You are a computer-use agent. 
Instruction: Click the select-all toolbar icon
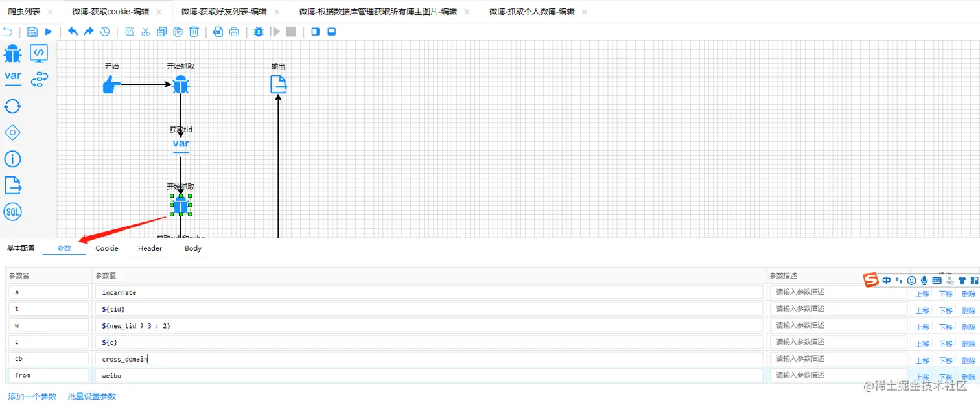(130, 32)
